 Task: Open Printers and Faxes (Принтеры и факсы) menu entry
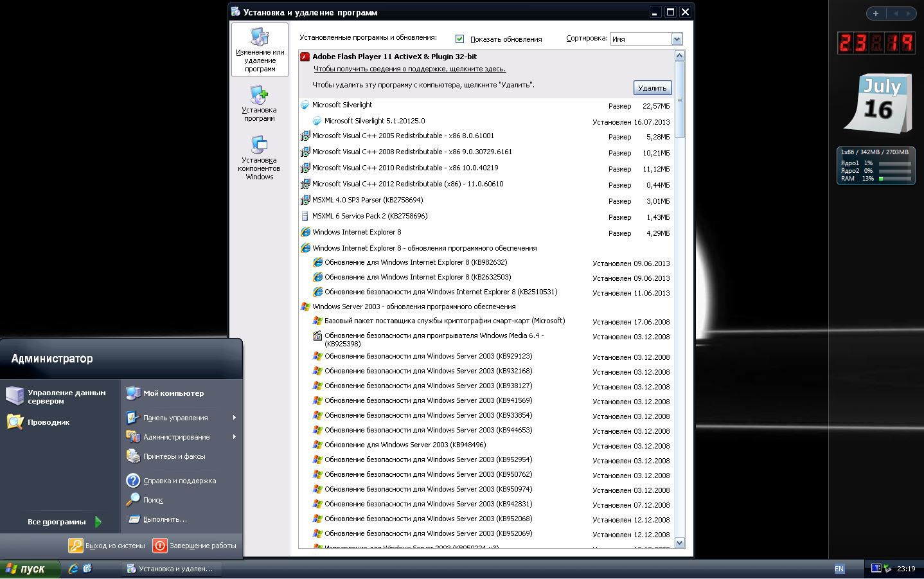pos(174,456)
